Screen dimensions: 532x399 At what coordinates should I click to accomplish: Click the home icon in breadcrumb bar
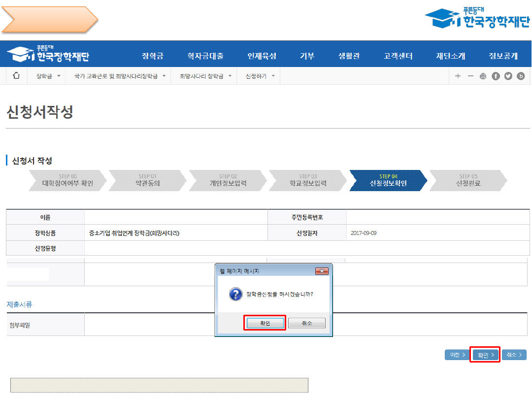pos(16,76)
